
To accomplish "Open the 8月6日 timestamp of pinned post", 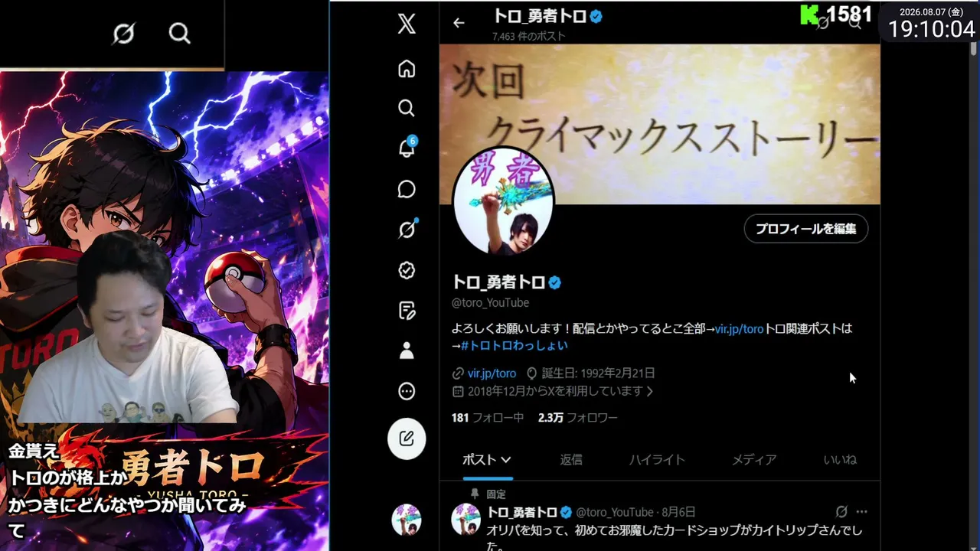I will 678,512.
